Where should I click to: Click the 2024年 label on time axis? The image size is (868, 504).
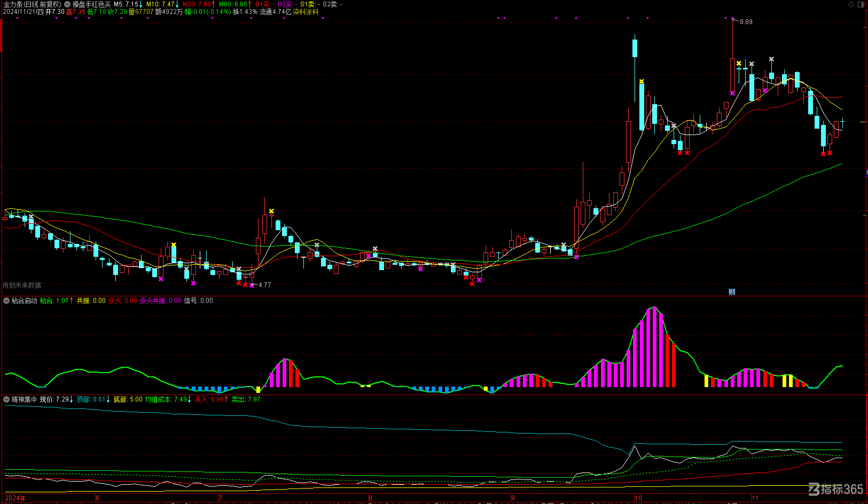coord(15,498)
